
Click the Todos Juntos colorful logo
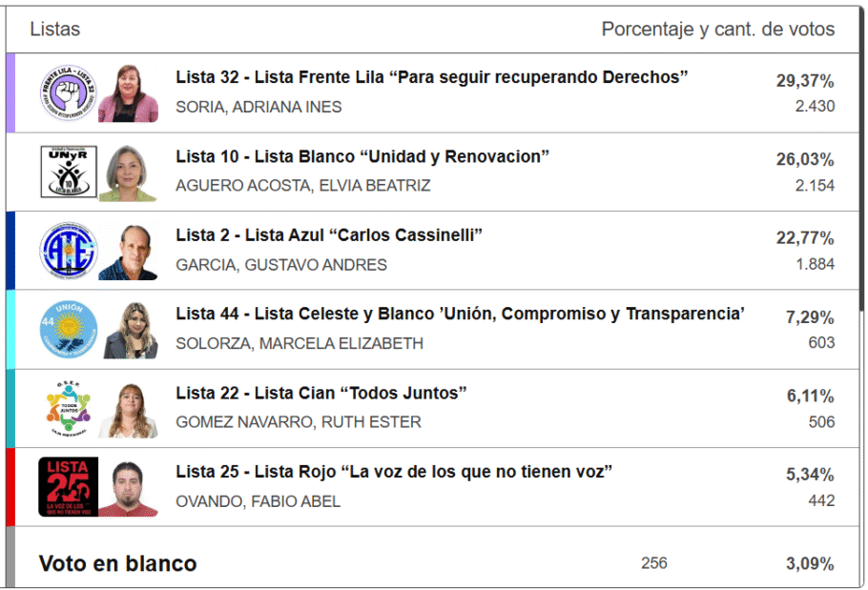pyautogui.click(x=69, y=409)
